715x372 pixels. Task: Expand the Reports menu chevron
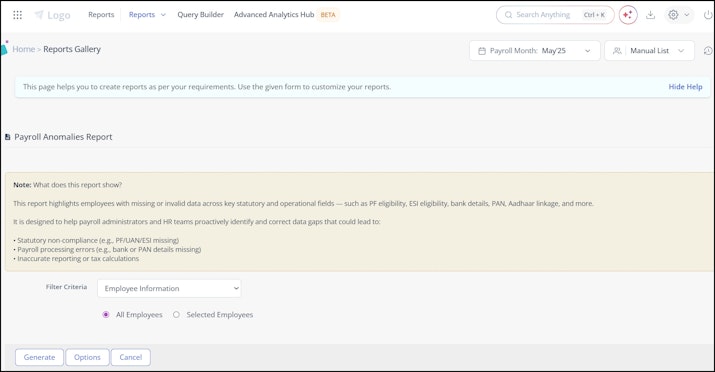point(163,15)
